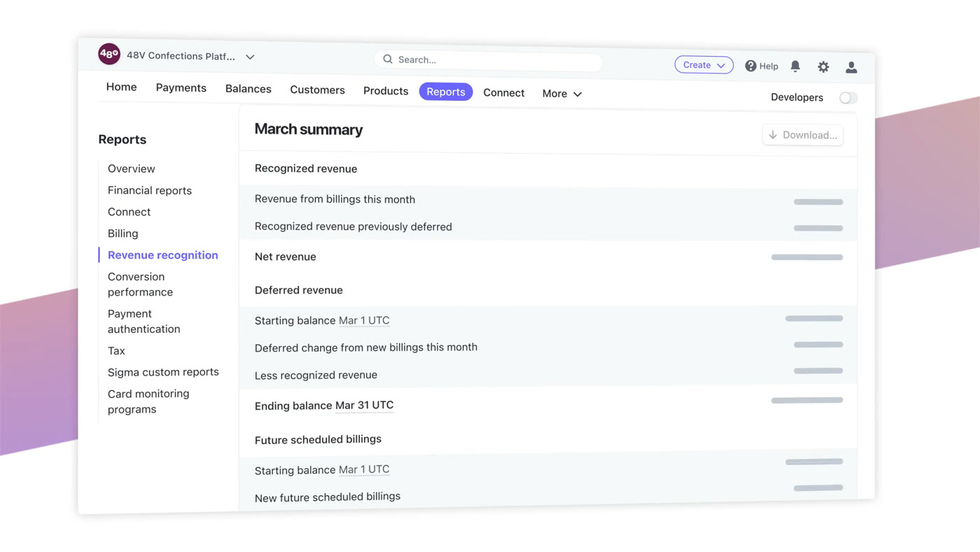The height and width of the screenshot is (552, 980).
Task: Open the notifications bell
Action: [x=795, y=66]
